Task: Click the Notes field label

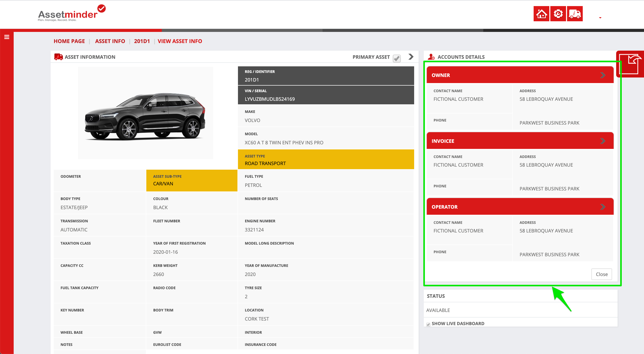Action: click(x=66, y=344)
